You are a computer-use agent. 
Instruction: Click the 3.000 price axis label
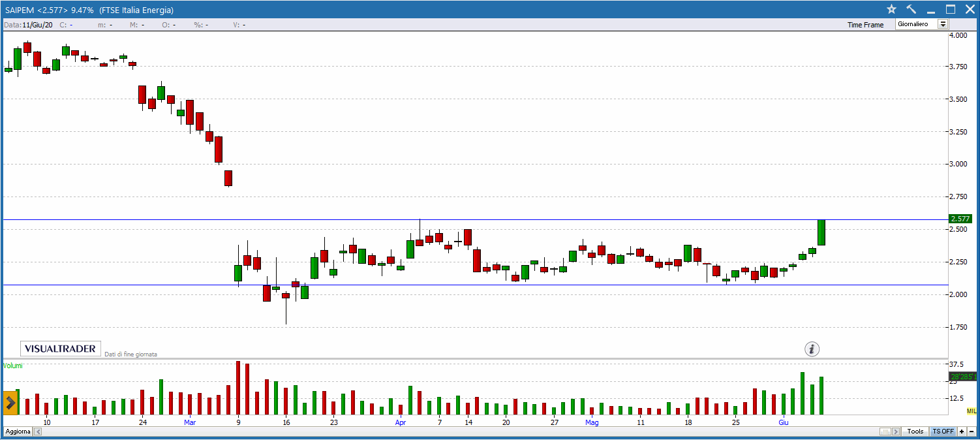click(x=958, y=164)
